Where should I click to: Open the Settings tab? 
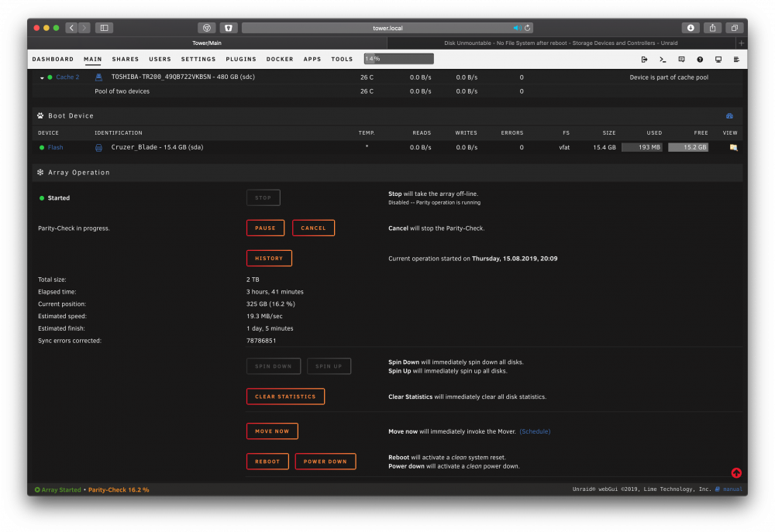[x=198, y=60]
